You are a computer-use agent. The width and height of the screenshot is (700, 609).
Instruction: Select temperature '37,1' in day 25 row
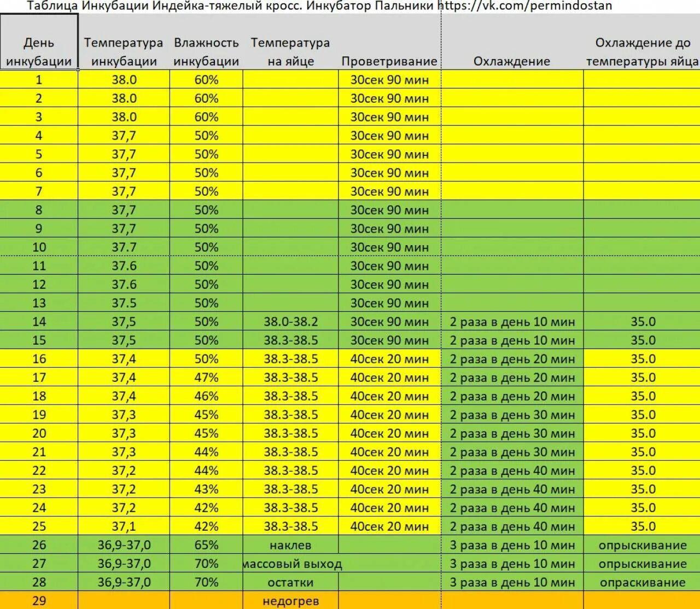(x=124, y=526)
